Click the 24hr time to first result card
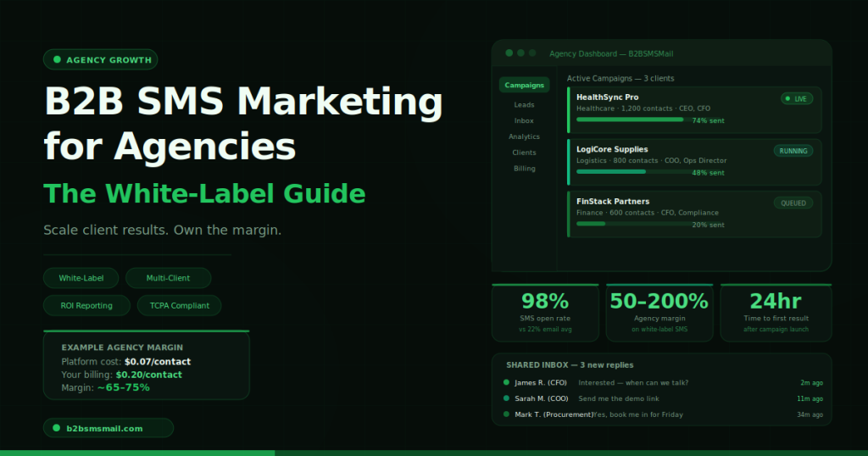 tap(776, 313)
